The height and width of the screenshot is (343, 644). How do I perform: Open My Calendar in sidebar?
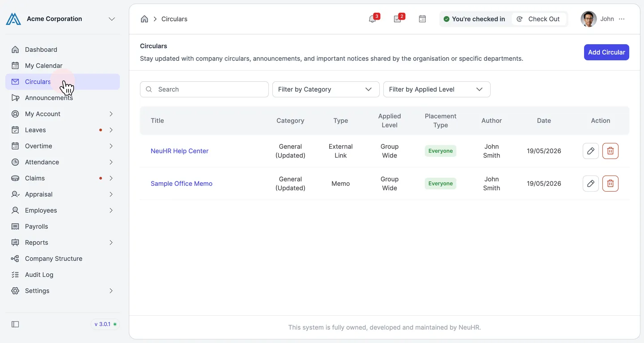click(63, 66)
